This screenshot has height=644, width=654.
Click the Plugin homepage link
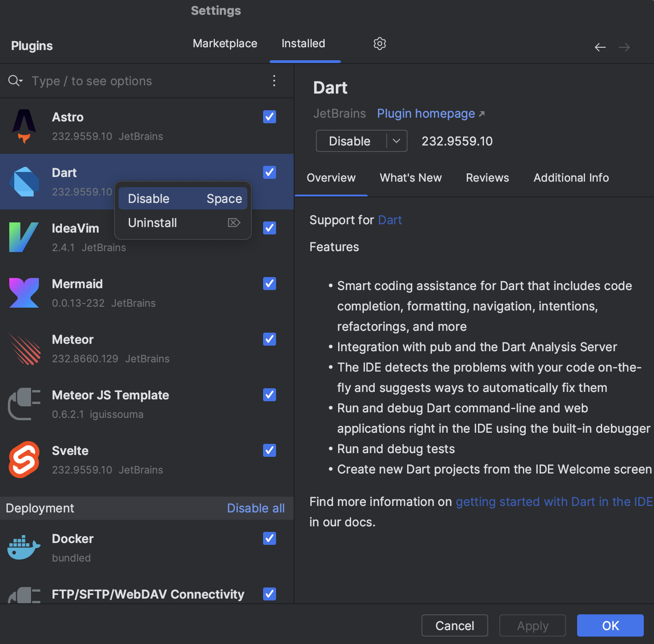pos(426,114)
